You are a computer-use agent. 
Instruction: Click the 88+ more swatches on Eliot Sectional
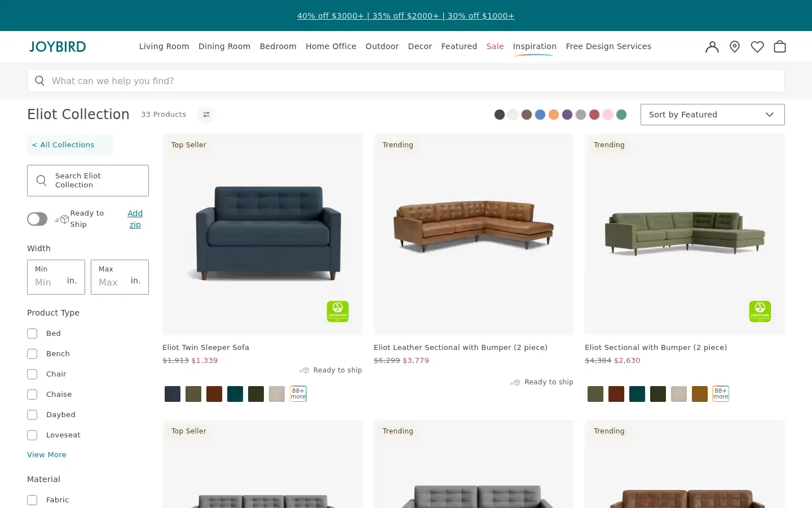721,393
